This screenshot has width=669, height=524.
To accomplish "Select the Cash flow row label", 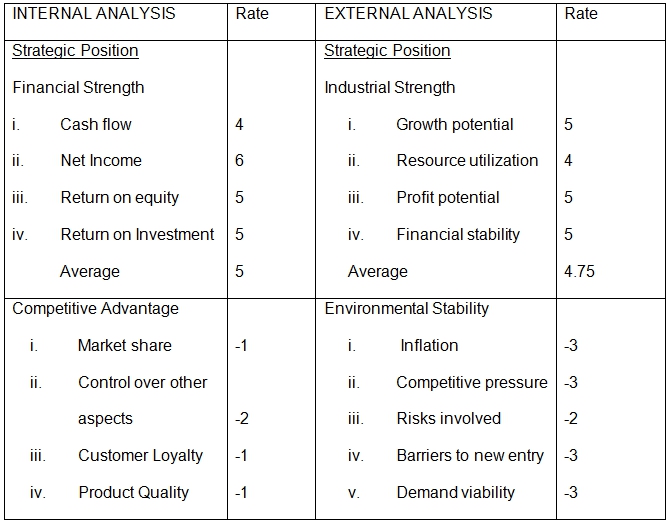I will tap(95, 125).
